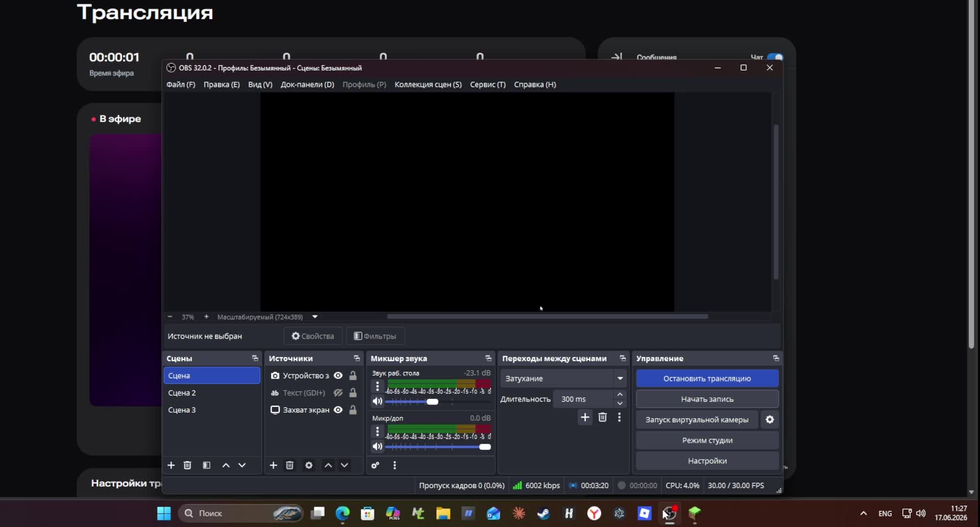Viewport: 980px width, 527px height.
Task: Hide the Захват экран source eye
Action: (x=338, y=410)
